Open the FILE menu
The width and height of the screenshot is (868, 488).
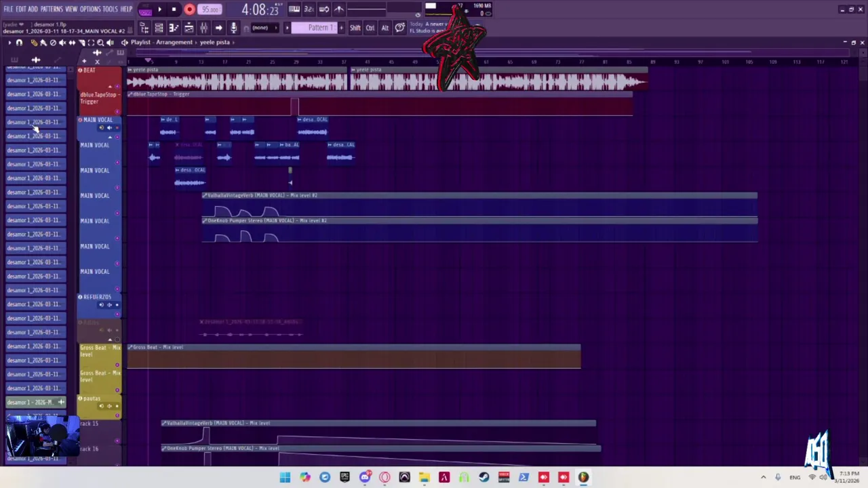[8, 9]
